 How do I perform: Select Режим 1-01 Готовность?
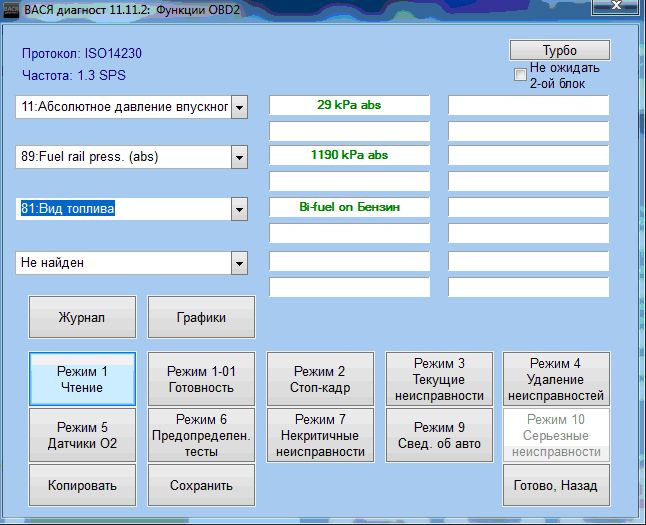point(201,379)
